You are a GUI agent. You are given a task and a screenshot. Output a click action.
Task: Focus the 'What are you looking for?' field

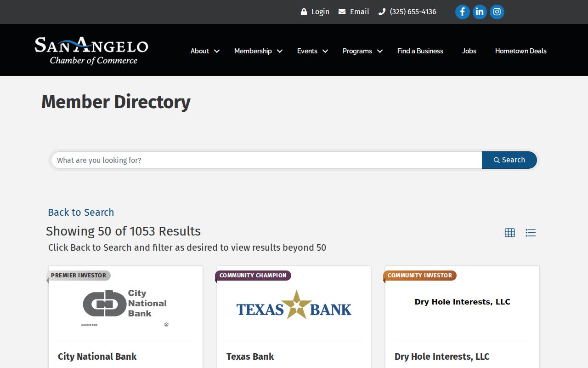point(266,160)
